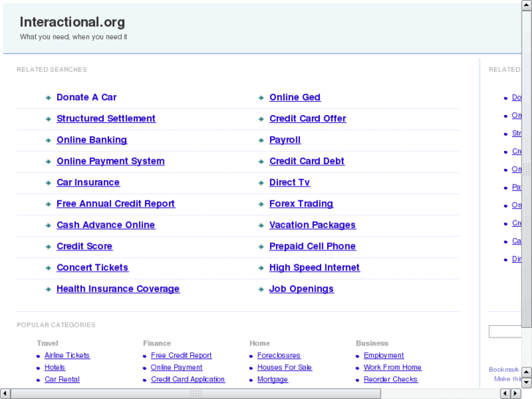Viewport: 532px width, 399px height.
Task: Open the Donate A Car link
Action: pos(86,97)
